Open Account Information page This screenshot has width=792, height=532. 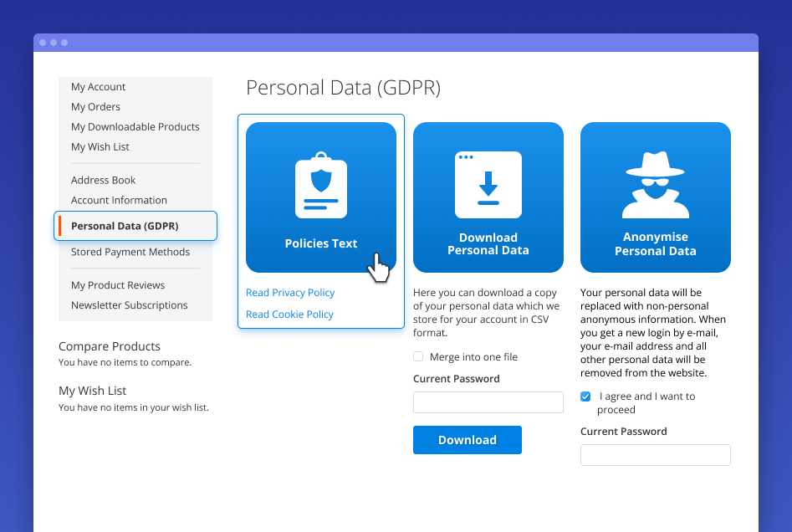tap(120, 201)
